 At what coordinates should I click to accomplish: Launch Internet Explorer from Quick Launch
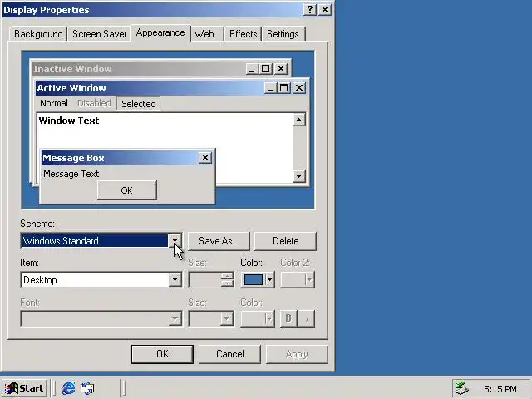tap(68, 388)
